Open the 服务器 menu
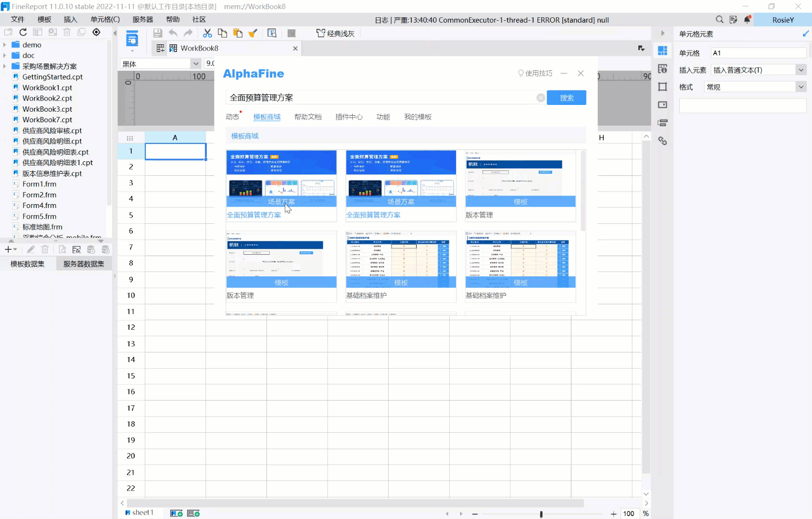Image resolution: width=812 pixels, height=519 pixels. [x=143, y=20]
